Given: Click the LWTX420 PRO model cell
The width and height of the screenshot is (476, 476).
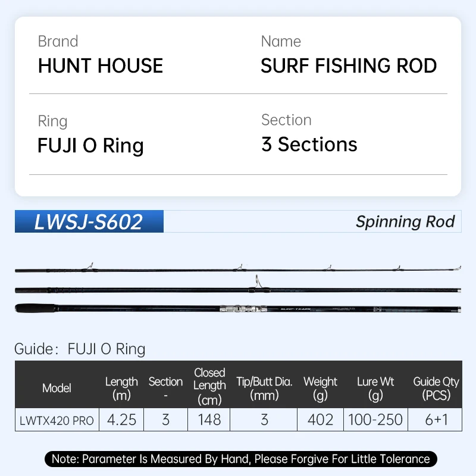Looking at the screenshot, I should coord(57,420).
